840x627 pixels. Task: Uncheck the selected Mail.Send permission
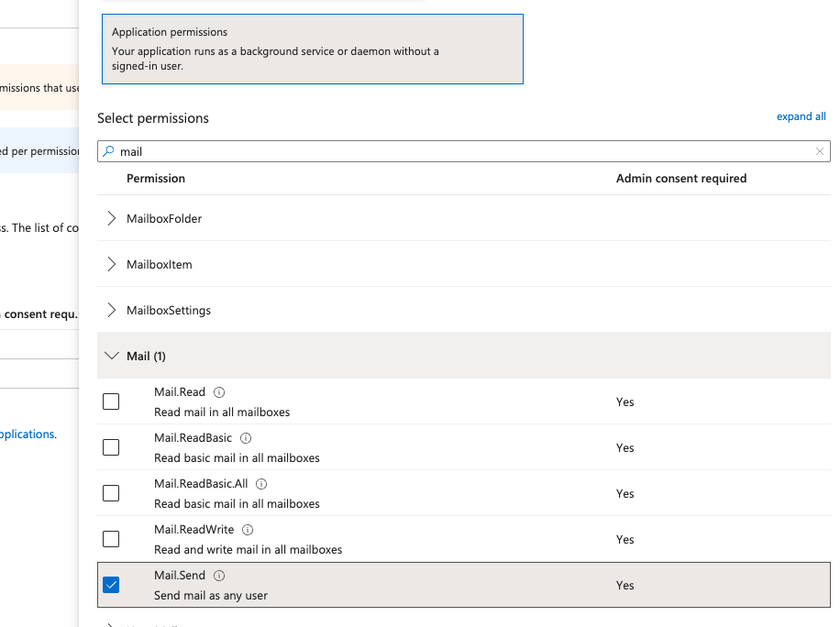coord(111,584)
